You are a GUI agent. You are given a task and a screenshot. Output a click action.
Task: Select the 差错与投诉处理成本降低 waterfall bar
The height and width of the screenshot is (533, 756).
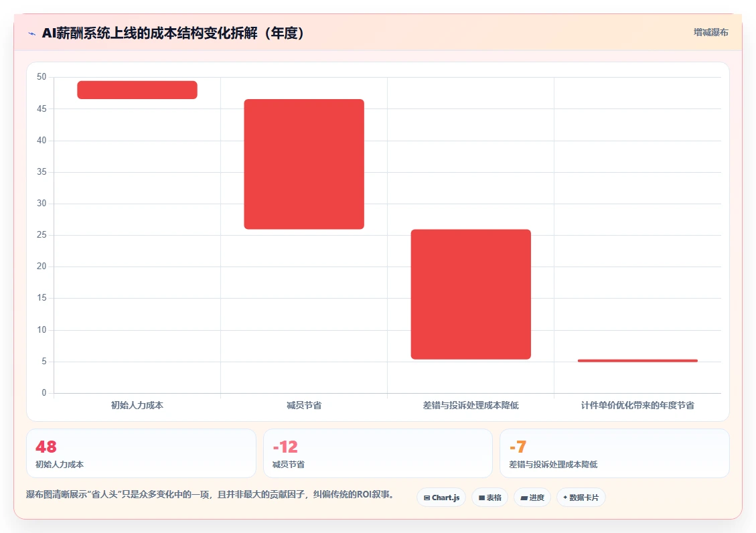click(471, 295)
